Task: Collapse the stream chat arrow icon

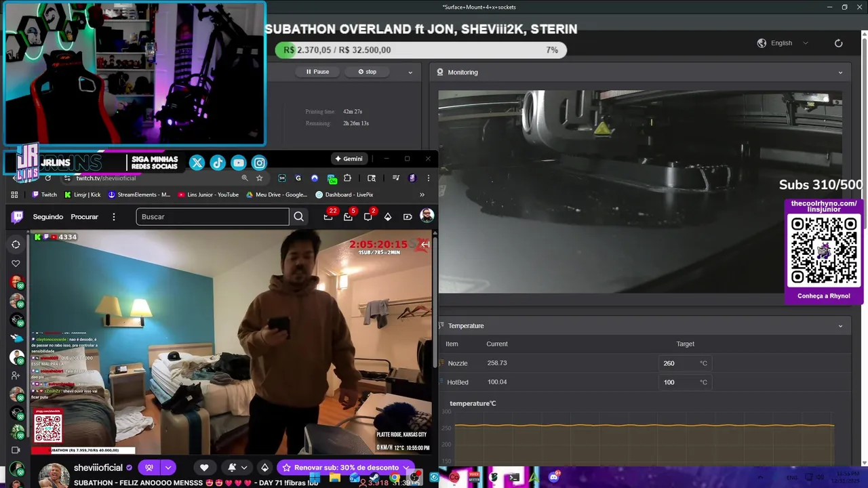Action: pyautogui.click(x=425, y=244)
